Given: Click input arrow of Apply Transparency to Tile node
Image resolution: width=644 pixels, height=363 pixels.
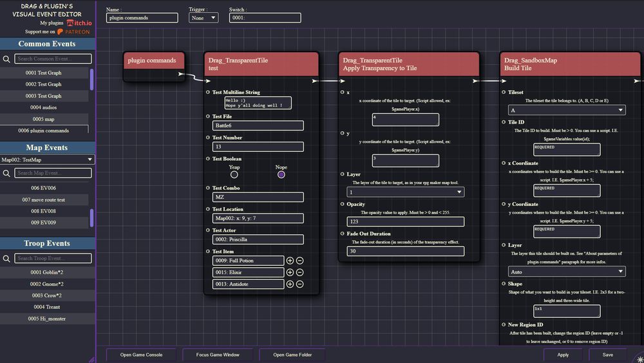Looking at the screenshot, I should (x=342, y=81).
